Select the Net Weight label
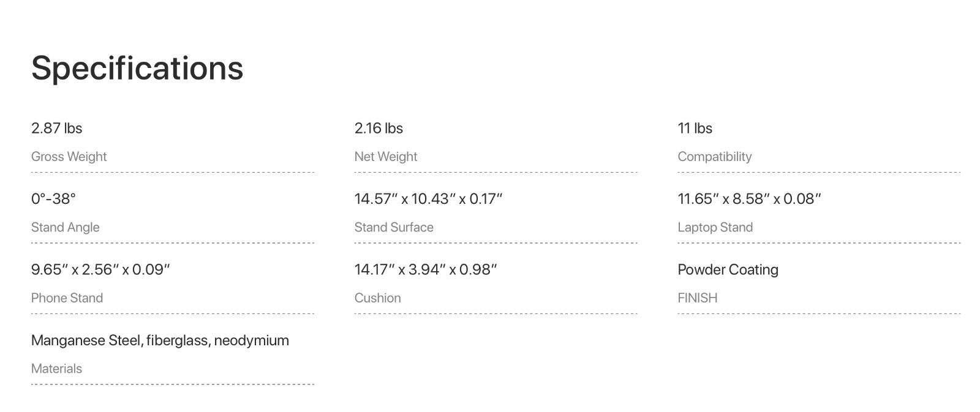Viewport: 980px width, 412px height. tap(385, 157)
